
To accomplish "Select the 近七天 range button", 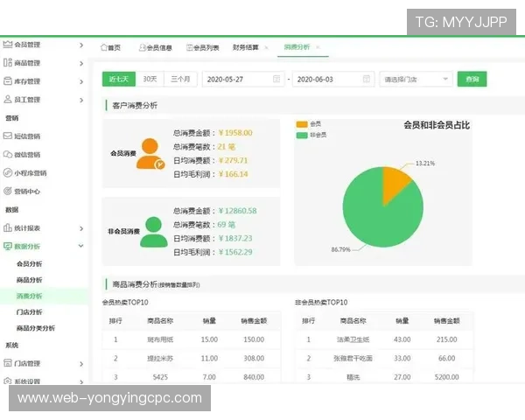I will pos(119,79).
